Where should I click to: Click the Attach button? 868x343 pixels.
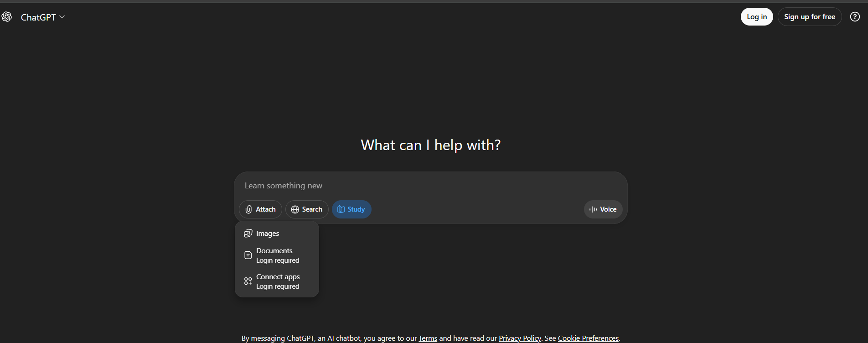point(260,209)
